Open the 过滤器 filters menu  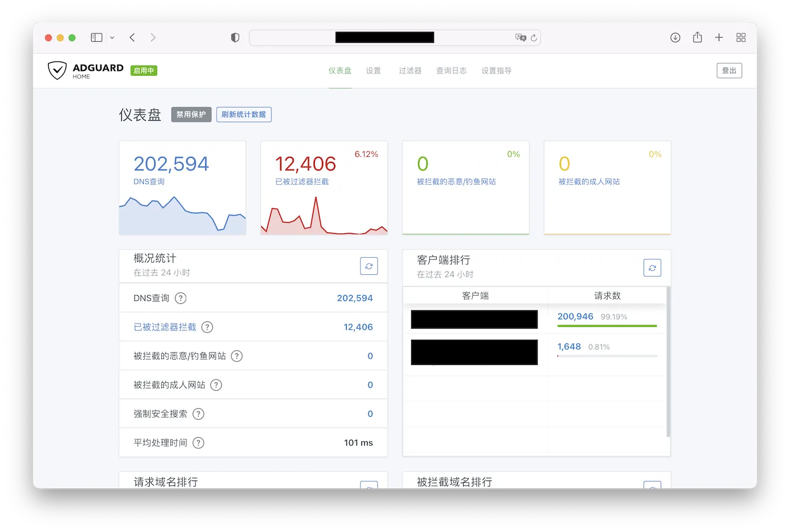point(410,71)
